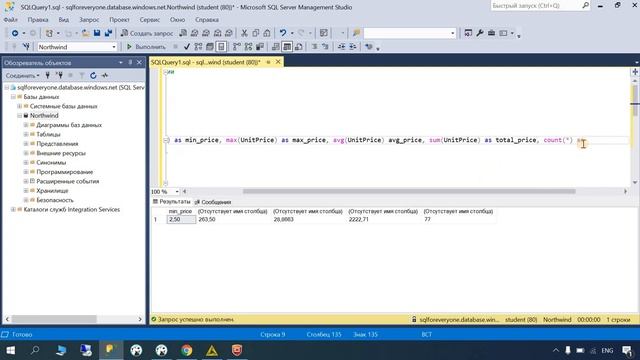This screenshot has height=360, width=640.
Task: Click the Windows Start button
Action: (11, 350)
